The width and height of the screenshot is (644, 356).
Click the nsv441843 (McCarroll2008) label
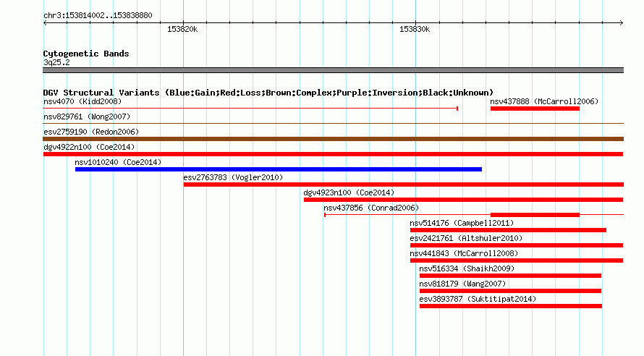click(464, 253)
